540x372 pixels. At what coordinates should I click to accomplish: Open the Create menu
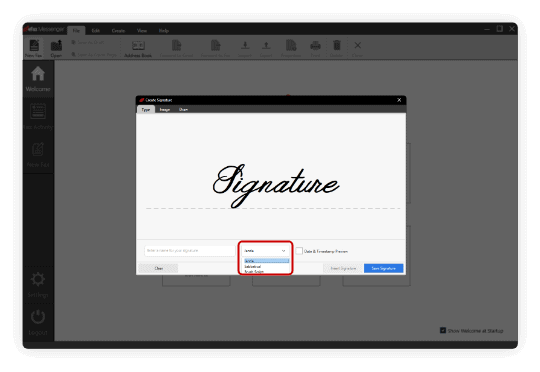pos(118,31)
